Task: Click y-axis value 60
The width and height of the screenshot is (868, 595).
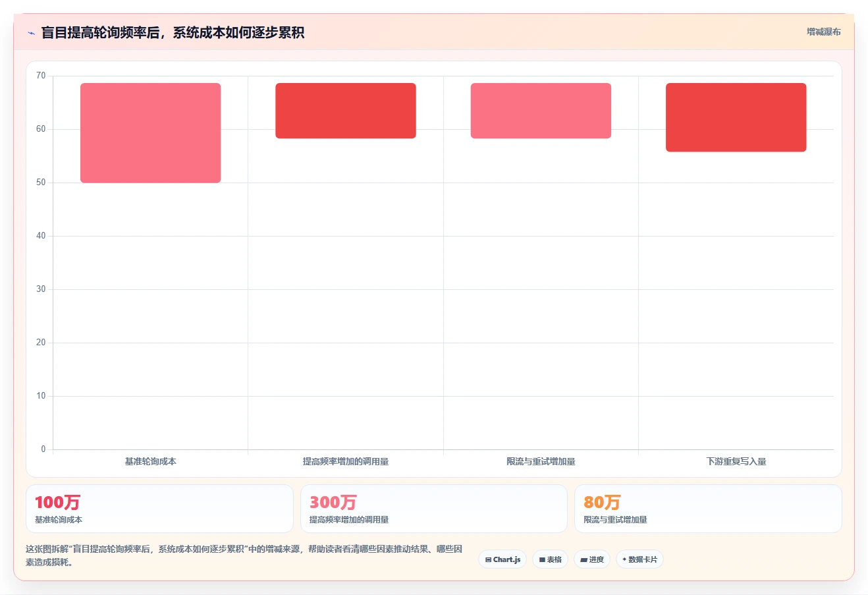Action: pyautogui.click(x=41, y=129)
